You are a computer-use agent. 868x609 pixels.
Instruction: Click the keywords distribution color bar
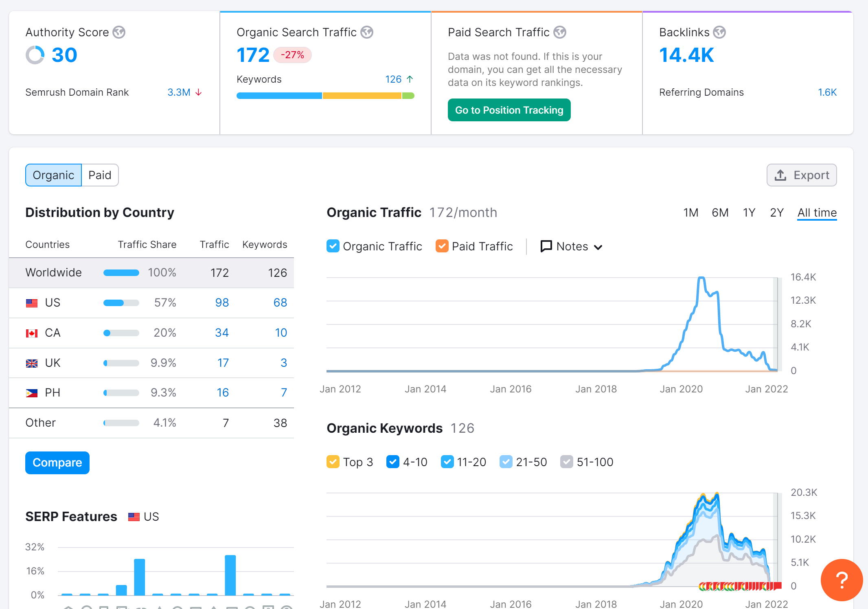tap(325, 96)
